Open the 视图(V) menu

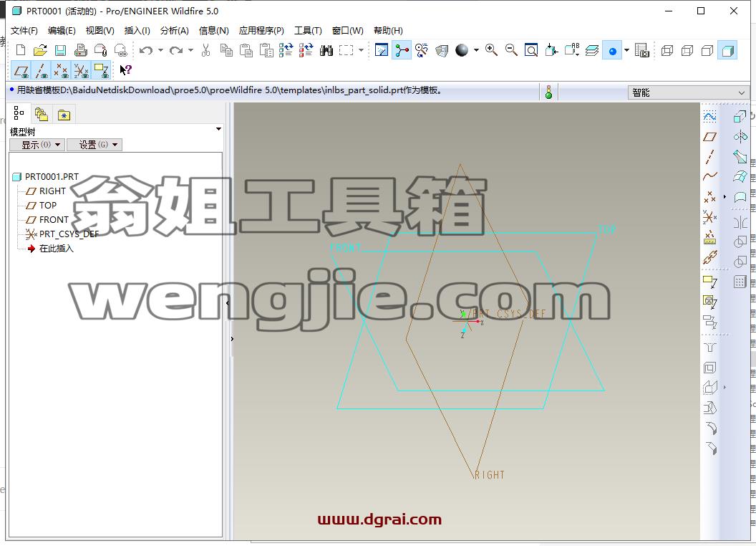pyautogui.click(x=100, y=30)
